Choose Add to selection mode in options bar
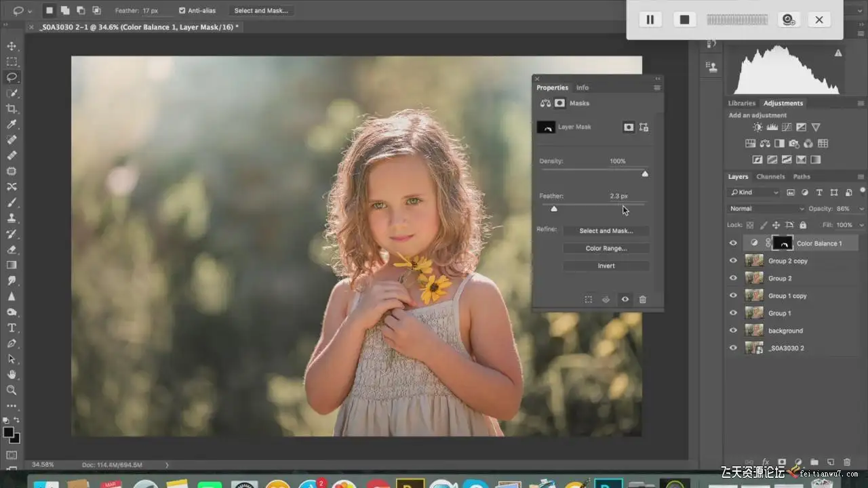 [x=65, y=11]
